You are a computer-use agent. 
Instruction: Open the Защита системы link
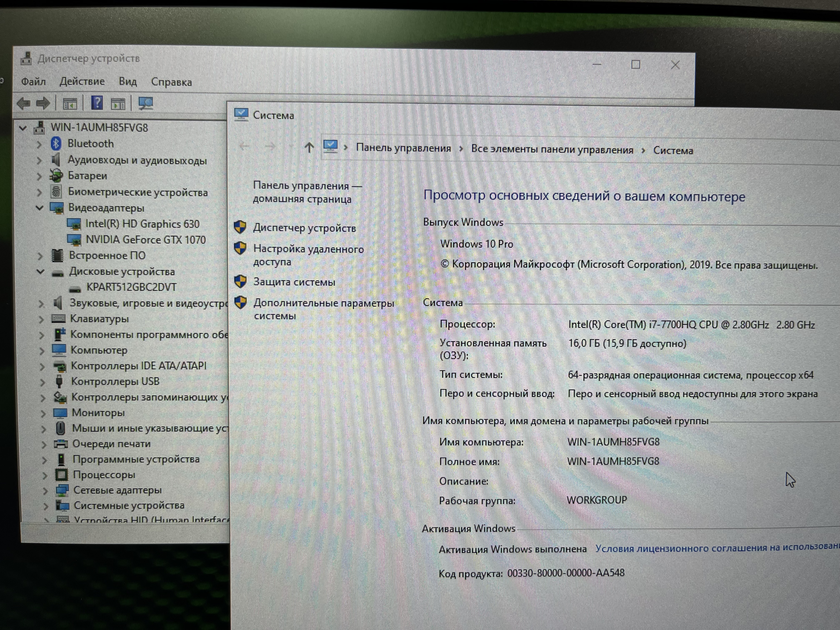(x=294, y=282)
